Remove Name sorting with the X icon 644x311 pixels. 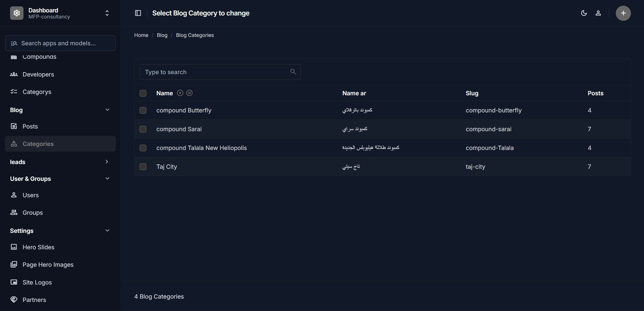point(190,93)
